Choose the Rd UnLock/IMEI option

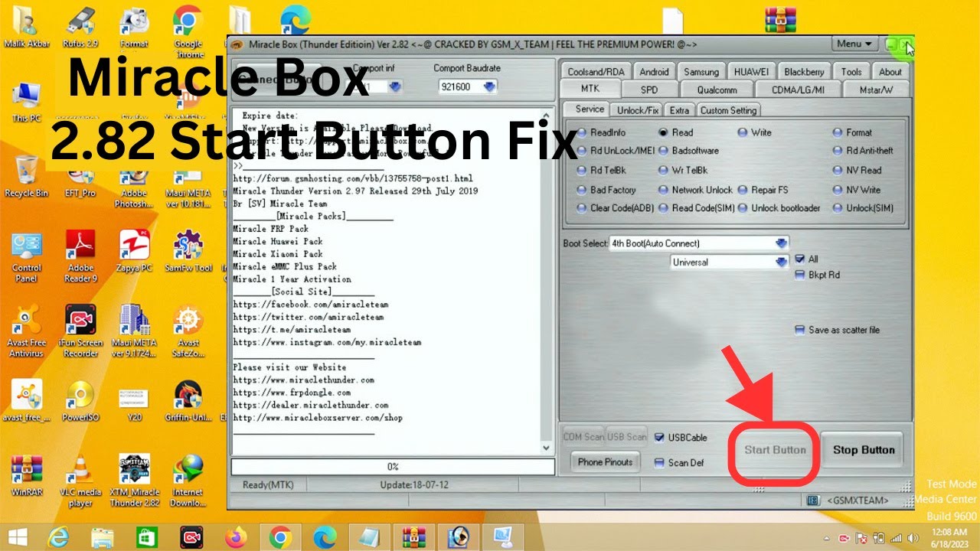[616, 151]
